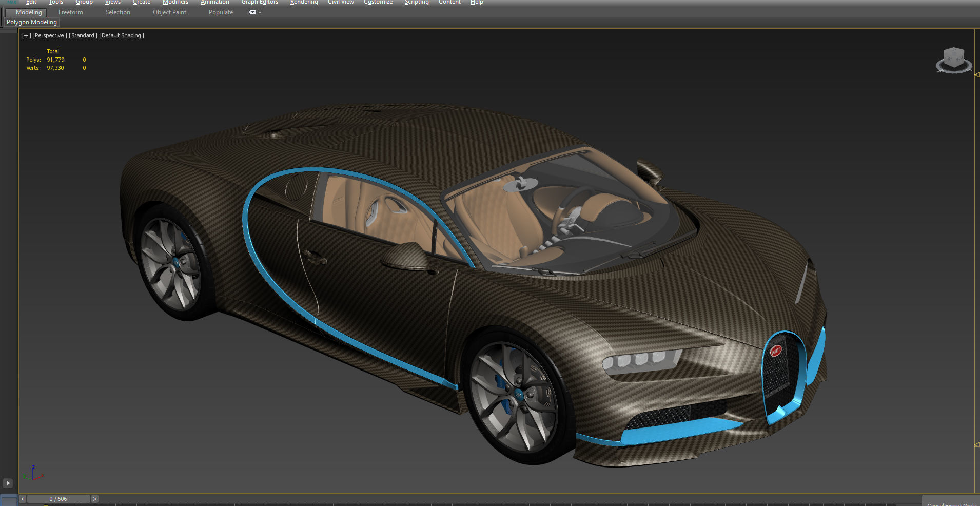Open the Civil View menu
Screen dimensions: 980x506
pyautogui.click(x=341, y=2)
